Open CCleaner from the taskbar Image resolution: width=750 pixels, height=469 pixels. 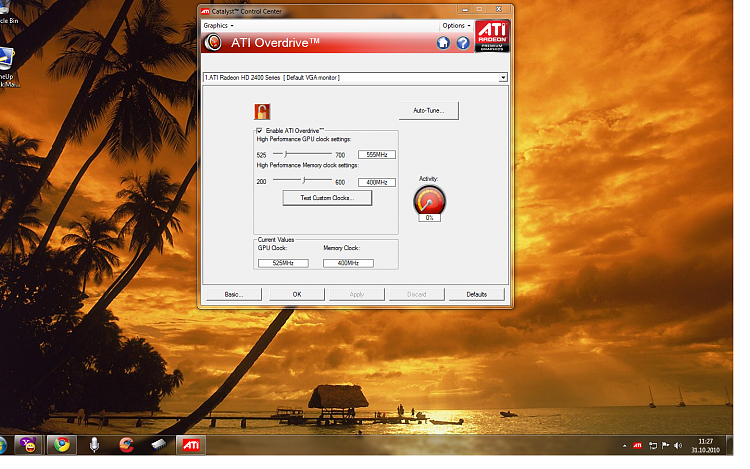126,445
